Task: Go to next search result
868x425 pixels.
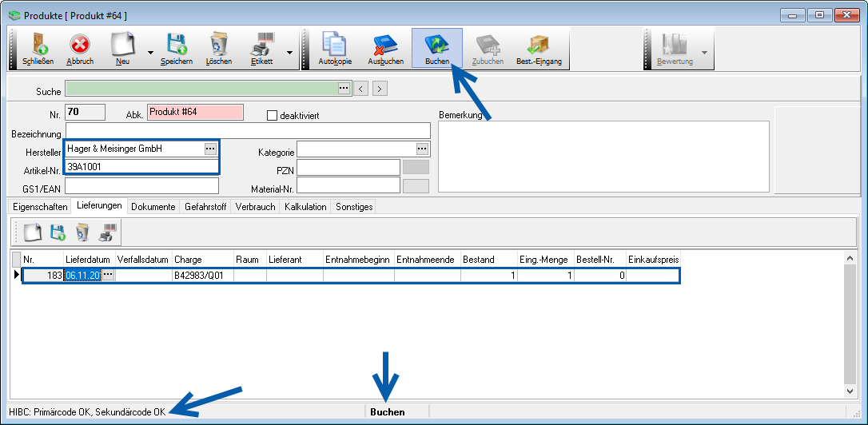Action: click(380, 89)
